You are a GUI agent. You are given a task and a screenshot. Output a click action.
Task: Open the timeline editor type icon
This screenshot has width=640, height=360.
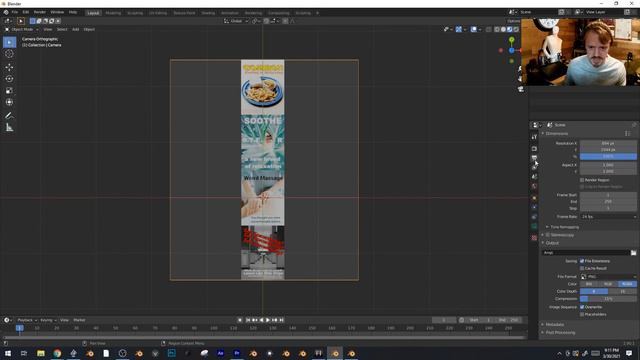click(8, 320)
